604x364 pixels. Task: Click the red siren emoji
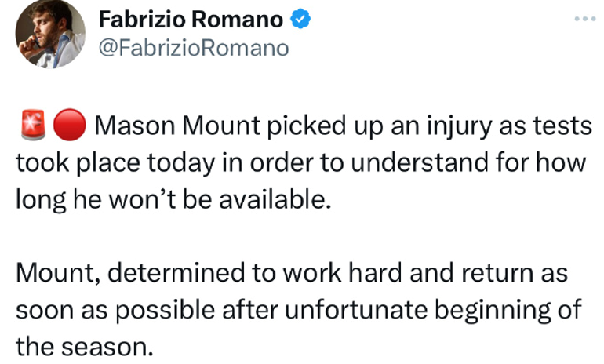32,125
